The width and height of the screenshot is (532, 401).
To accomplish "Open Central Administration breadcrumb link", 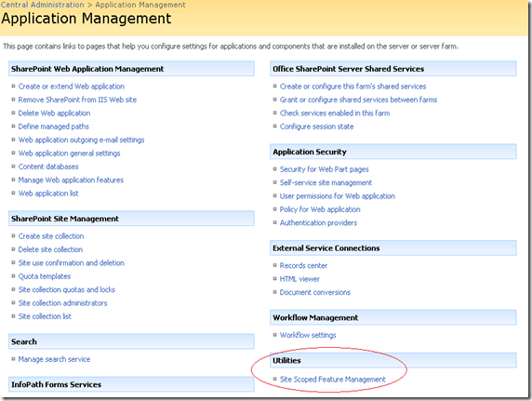I will [x=42, y=5].
